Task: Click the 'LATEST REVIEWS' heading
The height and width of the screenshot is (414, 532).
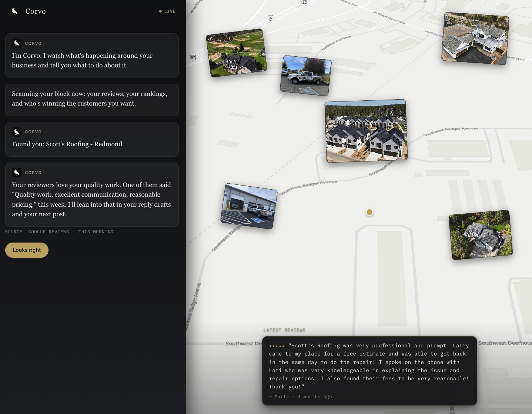Action: click(x=284, y=330)
